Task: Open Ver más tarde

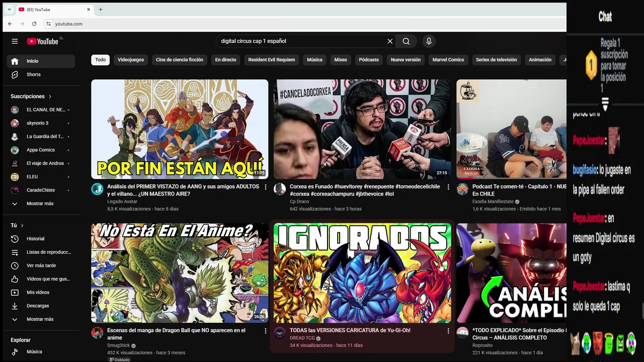Action: [x=41, y=265]
